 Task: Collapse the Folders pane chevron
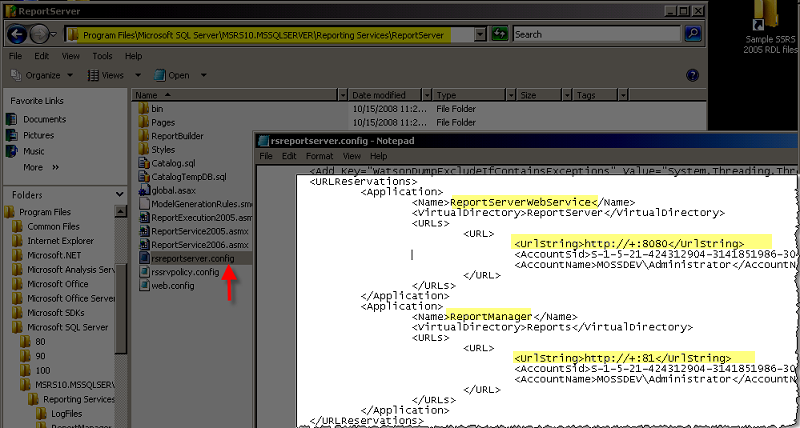click(119, 194)
